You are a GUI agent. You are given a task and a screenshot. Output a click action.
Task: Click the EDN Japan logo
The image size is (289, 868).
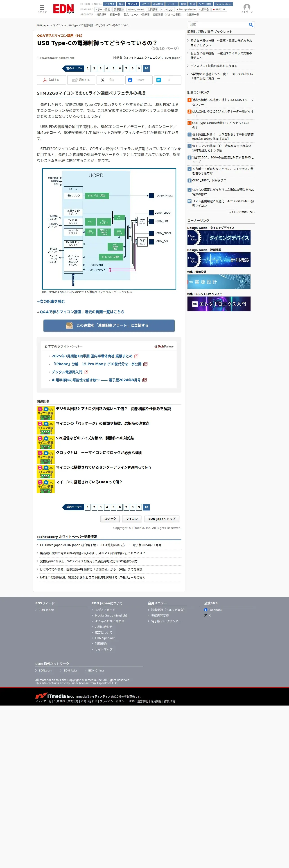pyautogui.click(x=63, y=9)
